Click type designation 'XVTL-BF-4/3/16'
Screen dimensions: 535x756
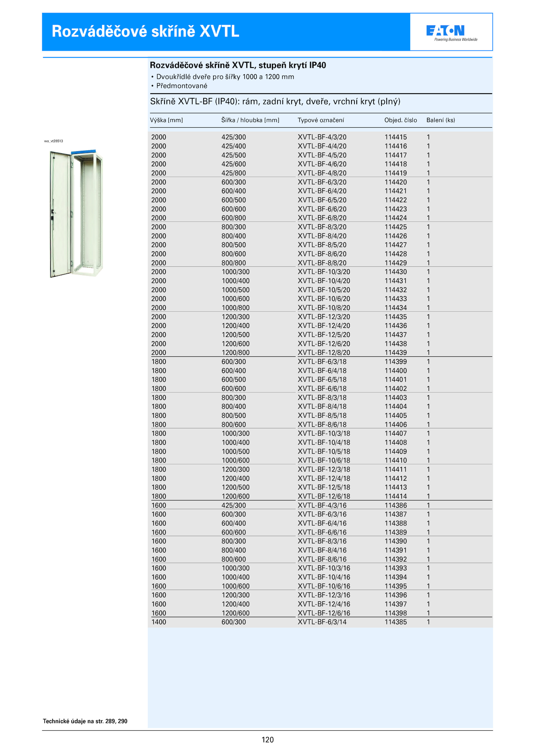322,505
